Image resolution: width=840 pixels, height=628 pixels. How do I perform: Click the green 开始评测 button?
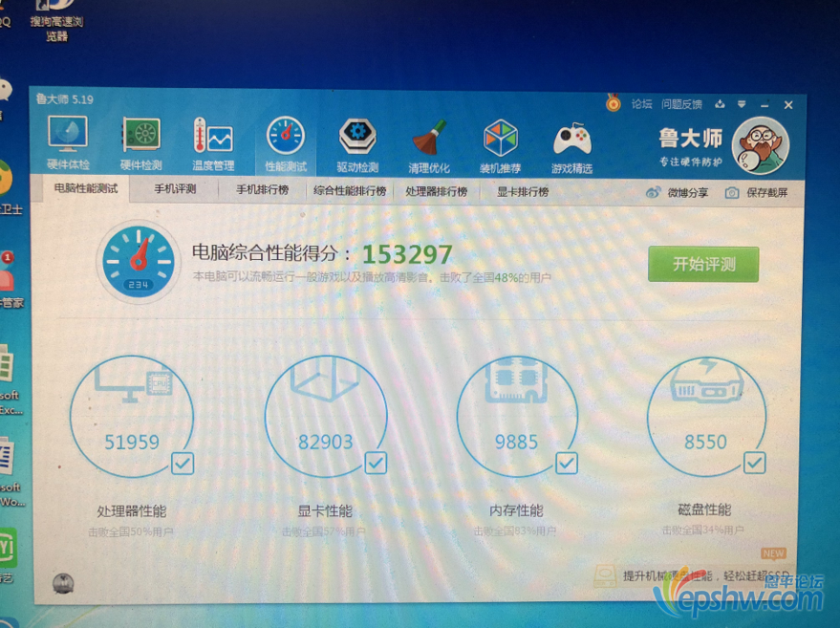pos(703,264)
